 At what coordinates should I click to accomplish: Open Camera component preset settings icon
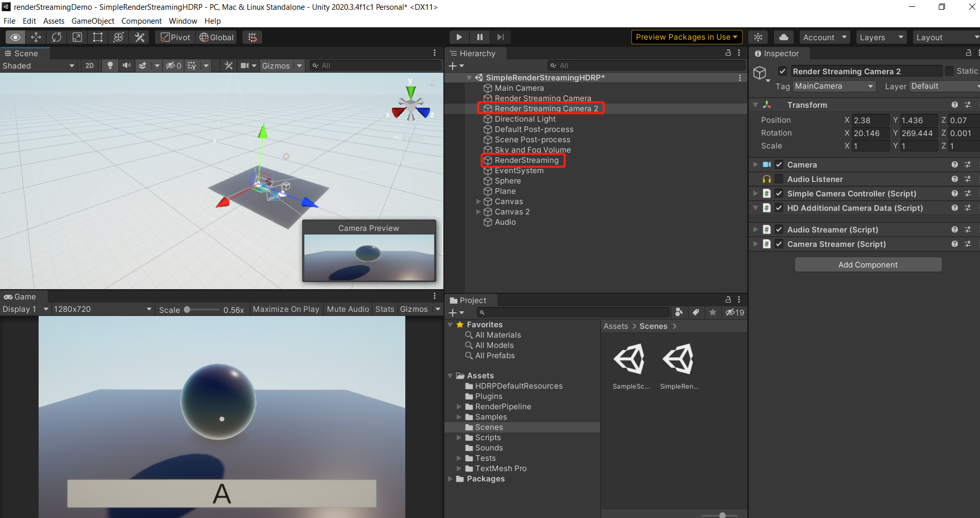pyautogui.click(x=968, y=164)
